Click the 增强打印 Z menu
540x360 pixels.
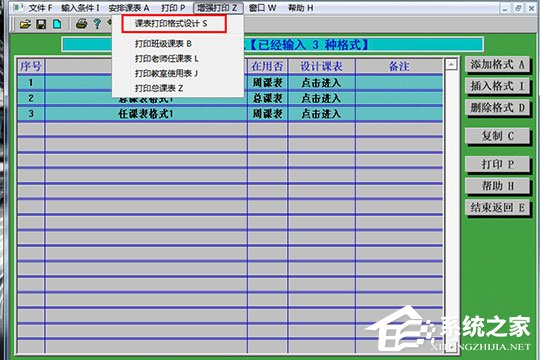(x=218, y=8)
